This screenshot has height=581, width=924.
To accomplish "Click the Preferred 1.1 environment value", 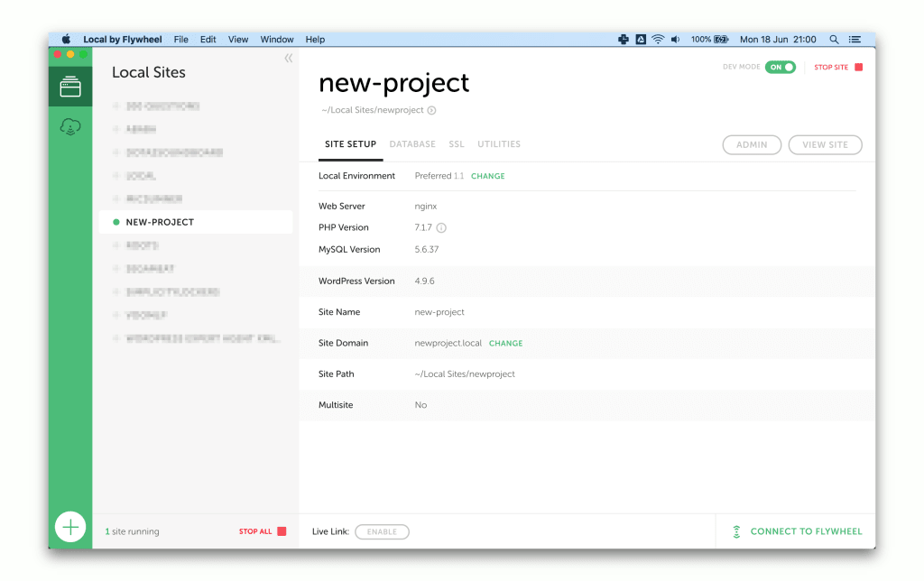I will (x=439, y=176).
